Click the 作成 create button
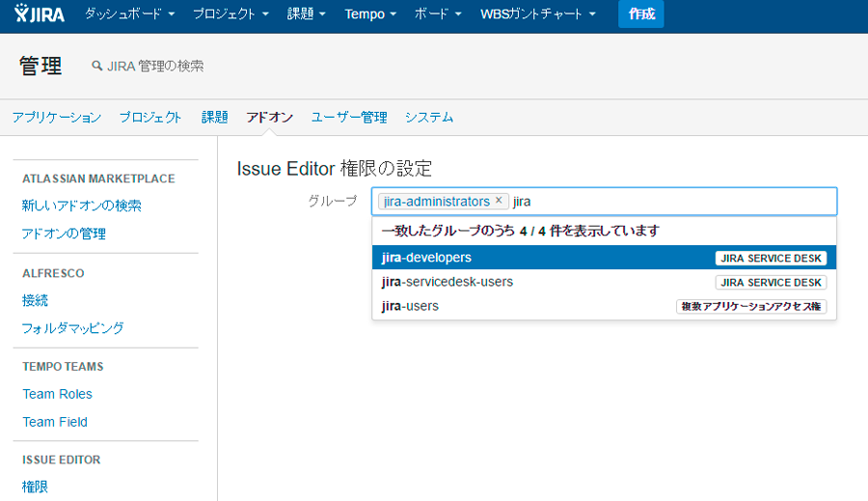 pos(641,14)
